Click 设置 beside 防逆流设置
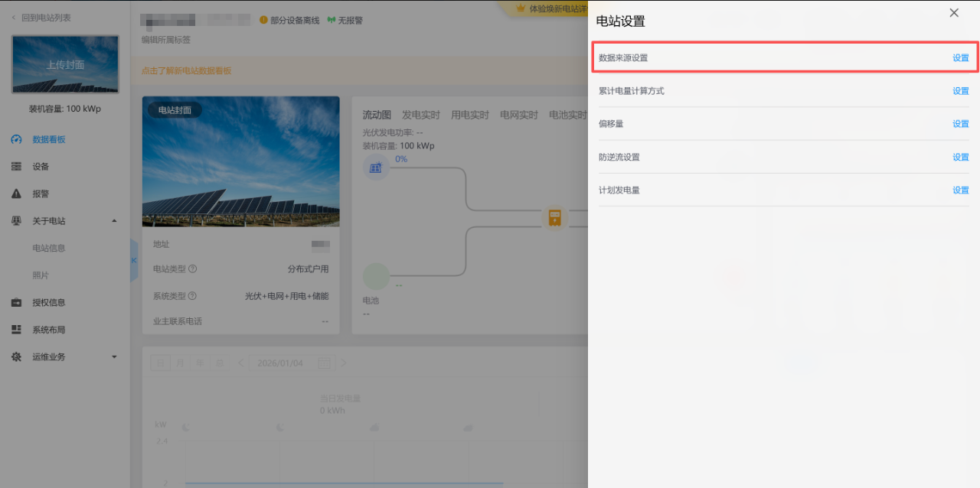 960,158
